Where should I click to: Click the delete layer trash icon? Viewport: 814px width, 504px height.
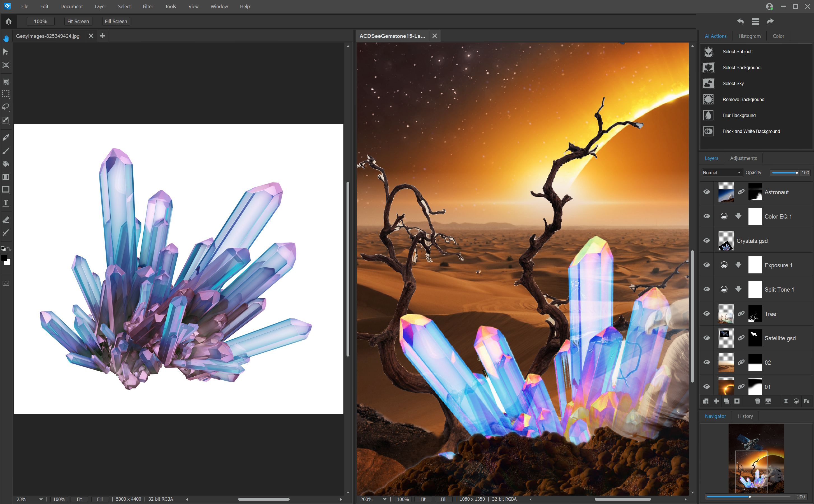pyautogui.click(x=757, y=401)
